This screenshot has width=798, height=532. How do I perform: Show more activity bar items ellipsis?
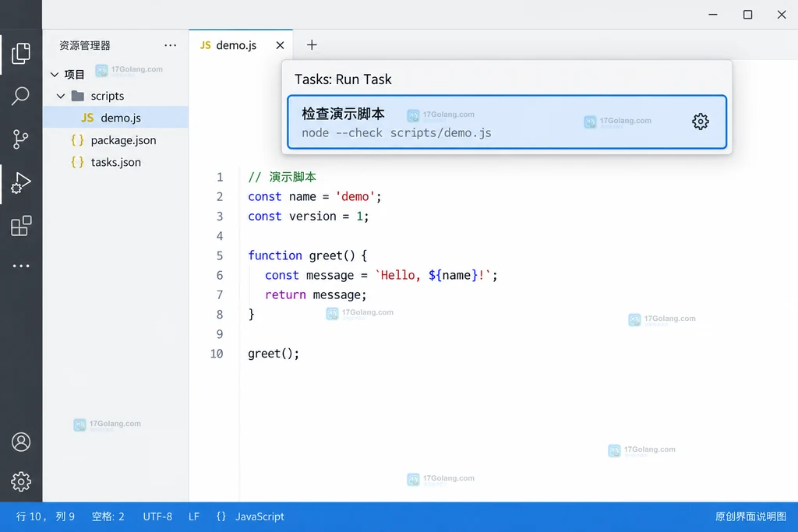click(21, 266)
